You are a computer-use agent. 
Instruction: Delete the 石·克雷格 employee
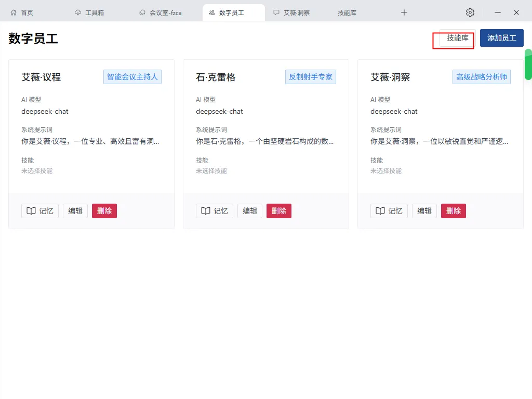(279, 210)
